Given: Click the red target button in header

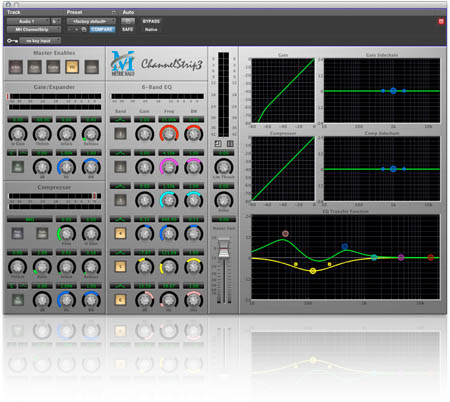Looking at the screenshot, I should point(441,22).
